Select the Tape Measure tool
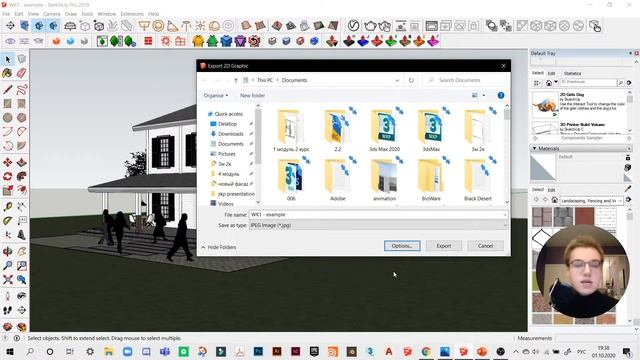The width and height of the screenshot is (640, 360). coord(7,207)
